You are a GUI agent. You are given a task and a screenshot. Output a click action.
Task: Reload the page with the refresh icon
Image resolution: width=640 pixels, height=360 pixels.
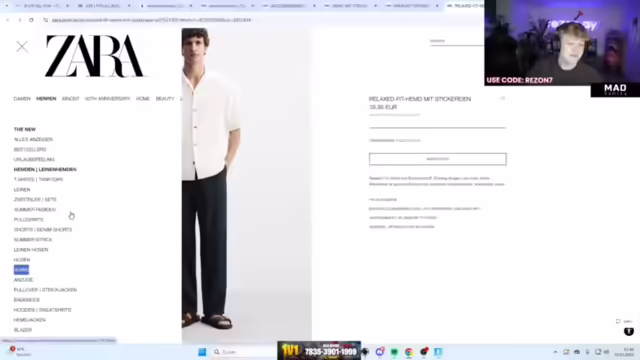(x=31, y=20)
